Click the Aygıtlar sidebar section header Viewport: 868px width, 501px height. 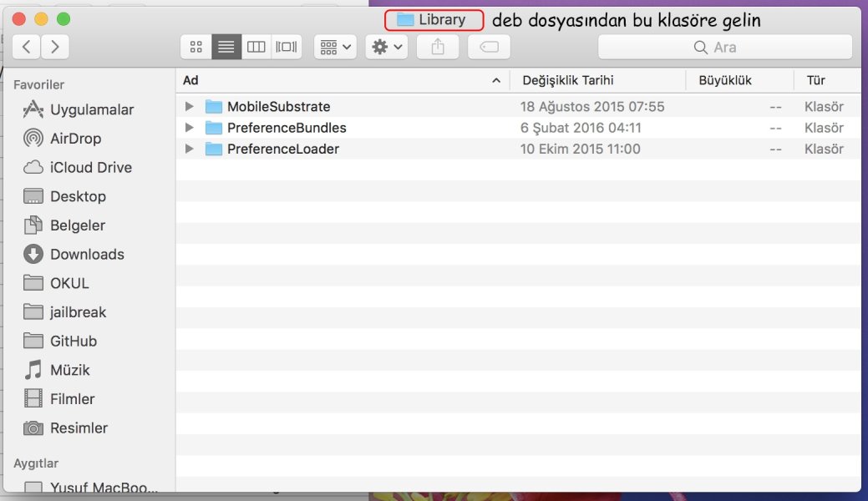pos(36,463)
